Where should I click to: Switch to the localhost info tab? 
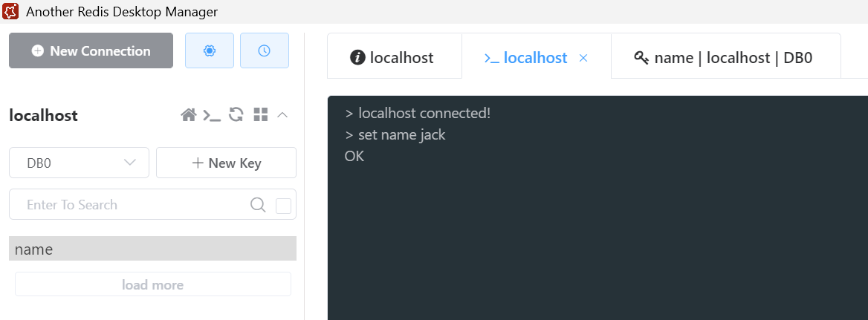394,57
